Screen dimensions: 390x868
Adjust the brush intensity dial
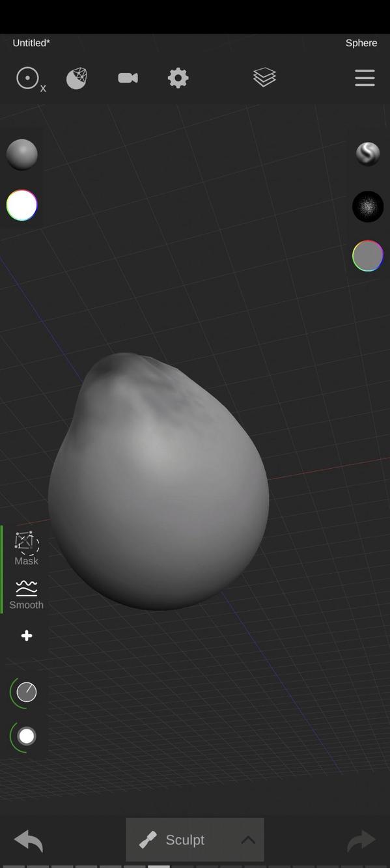pos(26,692)
